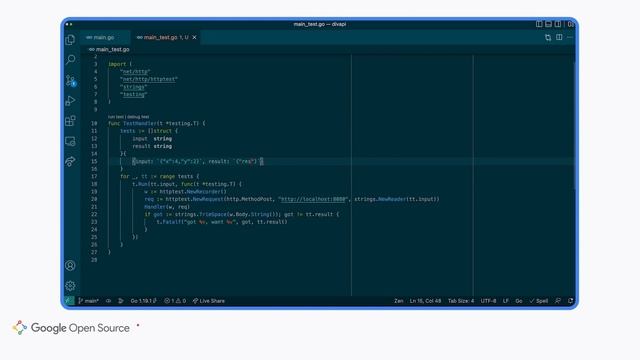
Task: Change LF end of line sequence
Action: [x=506, y=301]
